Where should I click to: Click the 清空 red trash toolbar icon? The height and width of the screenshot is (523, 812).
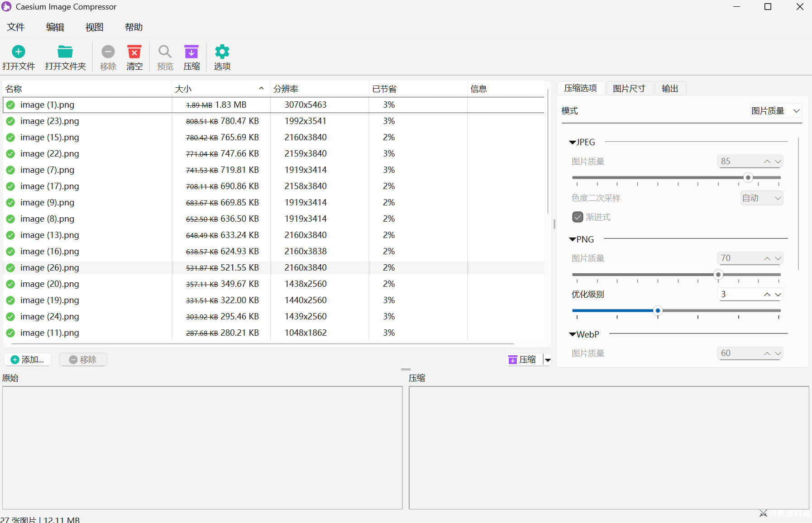point(134,52)
